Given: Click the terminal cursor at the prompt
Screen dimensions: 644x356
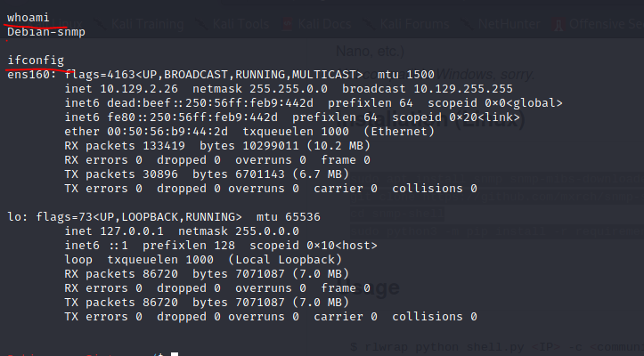Looking at the screenshot, I should pyautogui.click(x=175, y=354).
